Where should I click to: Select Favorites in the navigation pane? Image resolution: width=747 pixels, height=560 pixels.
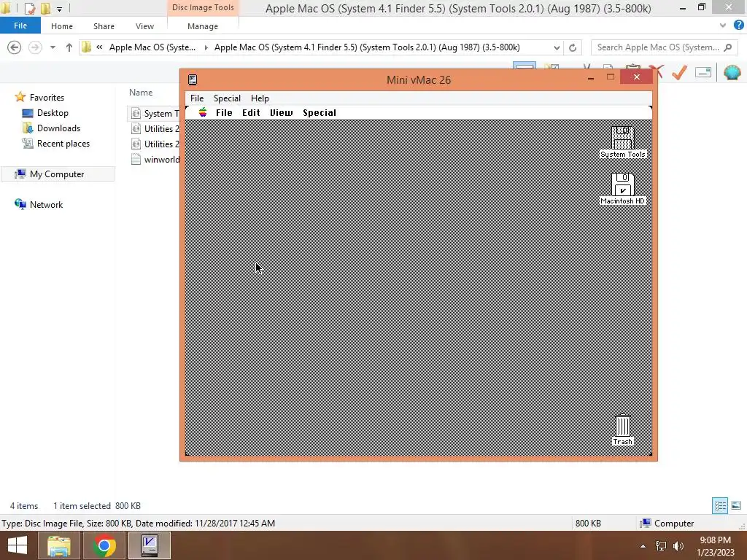point(47,97)
